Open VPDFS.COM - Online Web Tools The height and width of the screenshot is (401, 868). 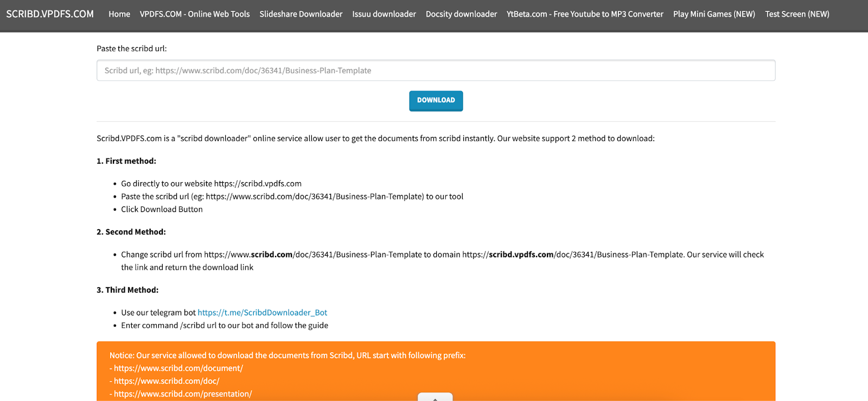pyautogui.click(x=195, y=14)
